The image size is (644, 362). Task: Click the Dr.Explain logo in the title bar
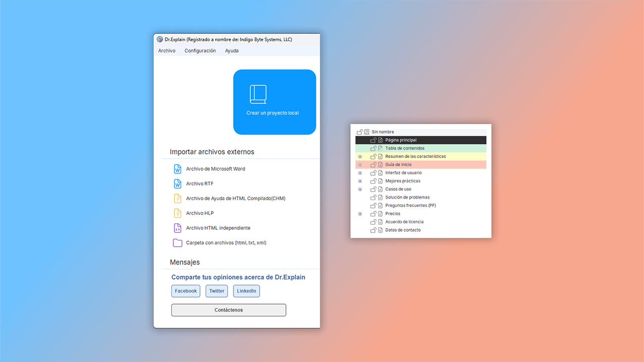[x=160, y=39]
